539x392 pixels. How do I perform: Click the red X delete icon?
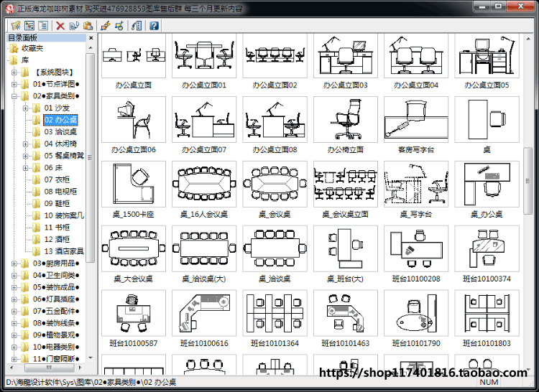click(x=60, y=26)
